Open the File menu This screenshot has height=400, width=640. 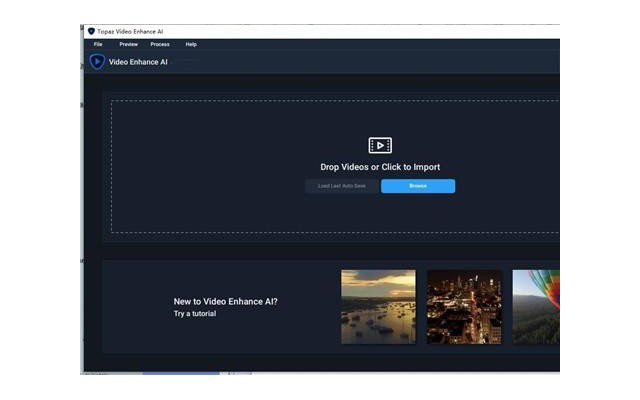pyautogui.click(x=98, y=44)
